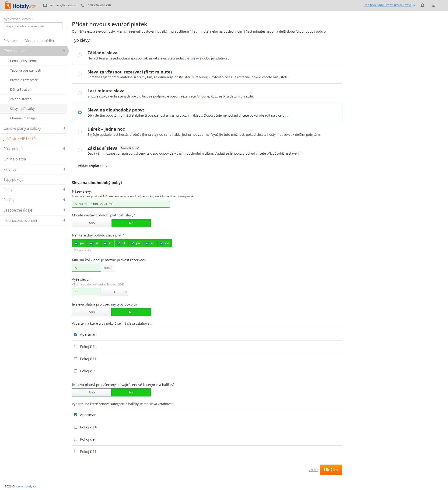The width and height of the screenshot is (448, 490).
Task: Expand Služby sidebar arrow
Action: pyautogui.click(x=64, y=200)
